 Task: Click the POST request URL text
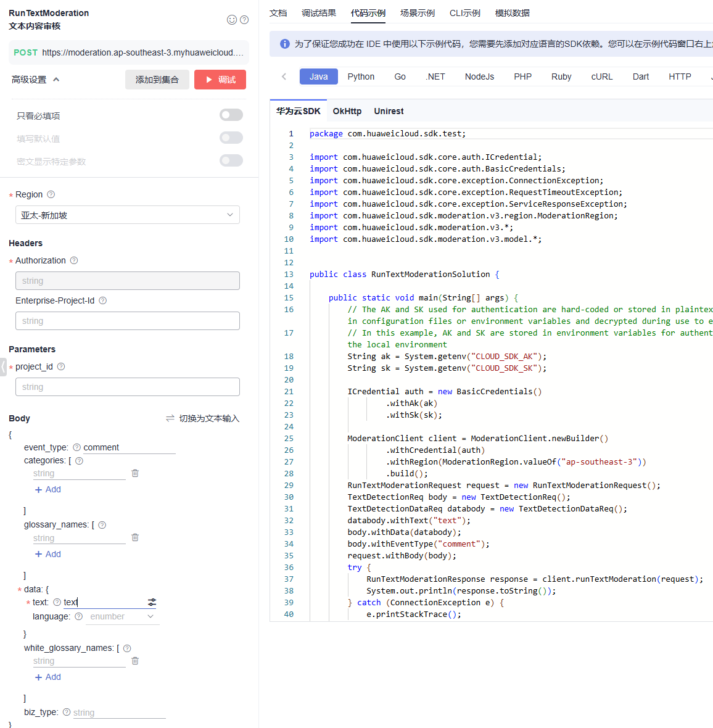[142, 52]
